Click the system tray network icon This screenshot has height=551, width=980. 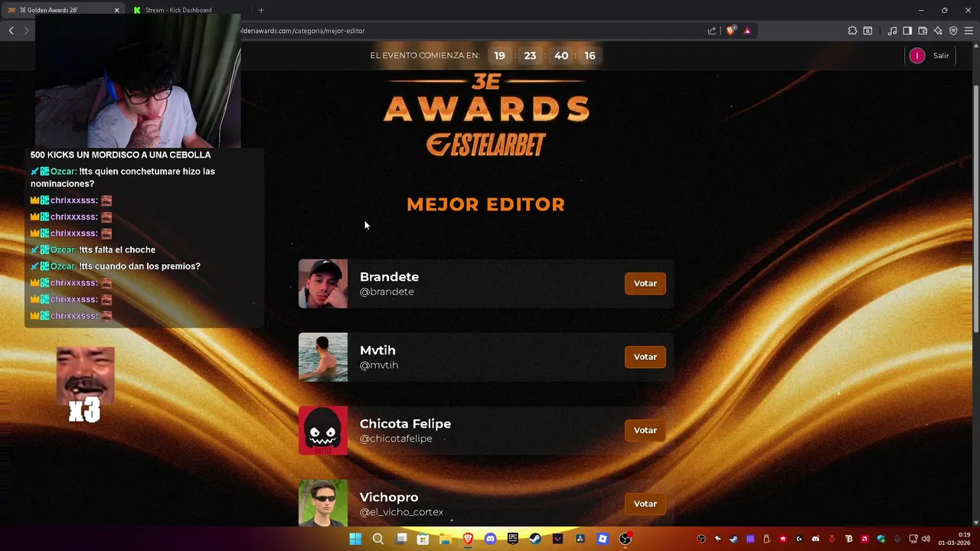point(913,539)
